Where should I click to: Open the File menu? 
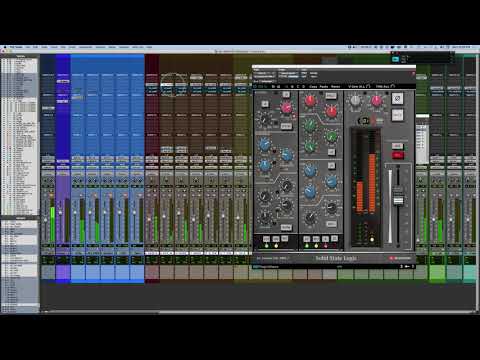(28, 47)
